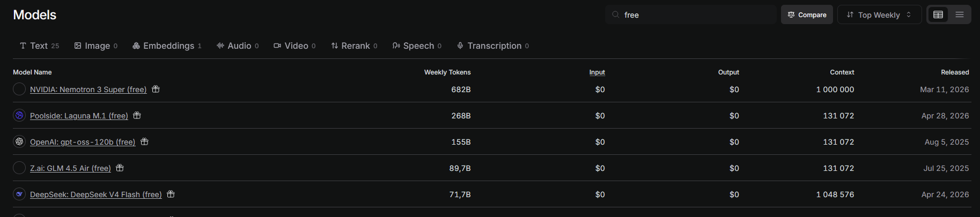Select the Embeddings tab

167,46
